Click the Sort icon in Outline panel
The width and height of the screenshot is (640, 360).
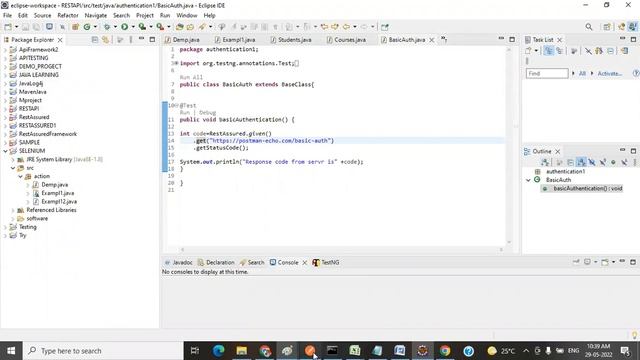coord(581,162)
